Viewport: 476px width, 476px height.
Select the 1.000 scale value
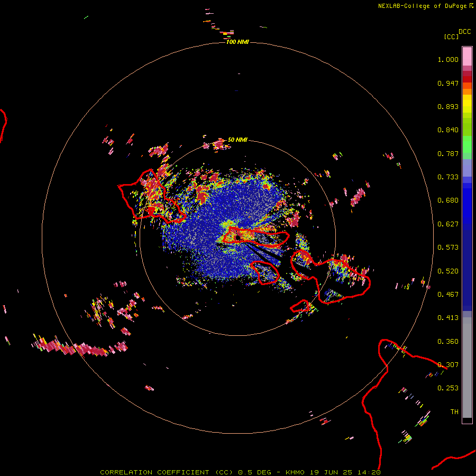pos(448,59)
